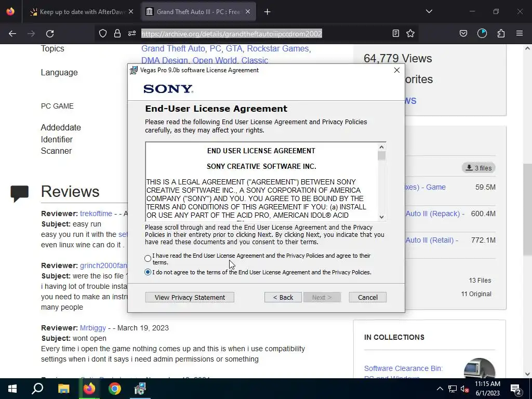Viewport: 532px width, 399px height.
Task: Click the 3 files download badge
Action: click(x=478, y=168)
